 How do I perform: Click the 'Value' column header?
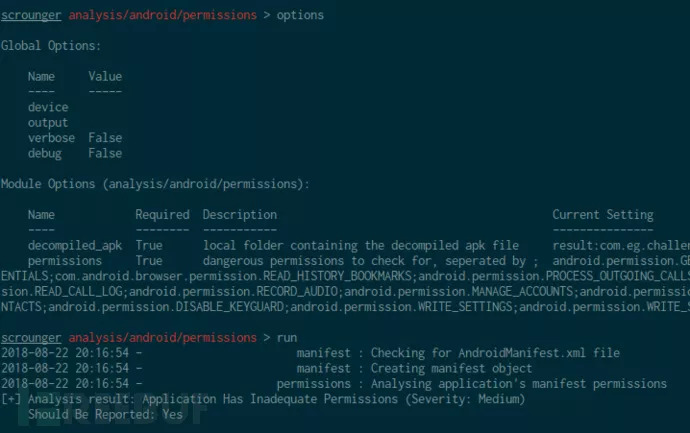(105, 76)
